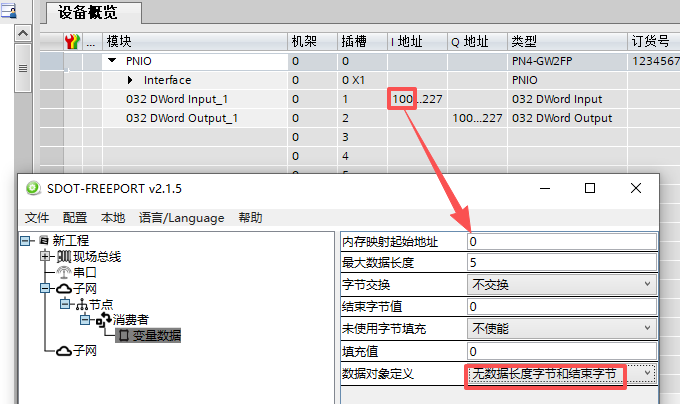The image size is (680, 404).
Task: Expand the Interface row
Action: (x=130, y=80)
